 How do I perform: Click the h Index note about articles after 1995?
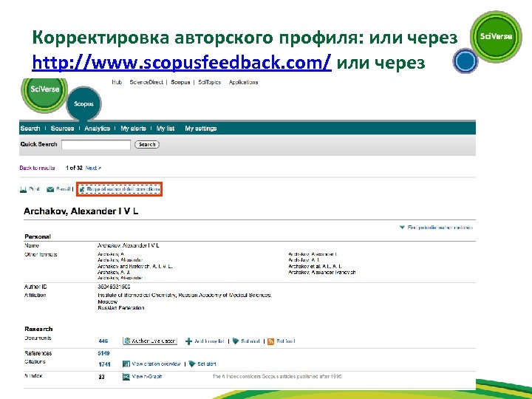[x=278, y=377]
